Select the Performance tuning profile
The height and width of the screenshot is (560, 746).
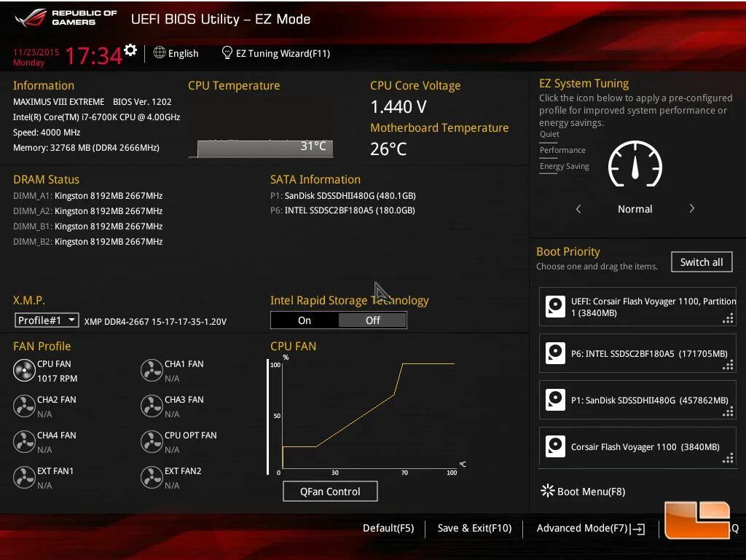(x=562, y=150)
